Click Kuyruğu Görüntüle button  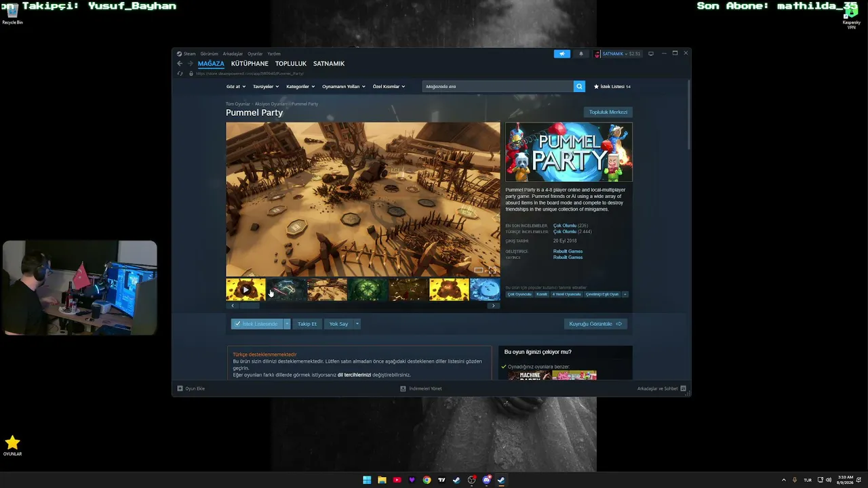coord(595,324)
